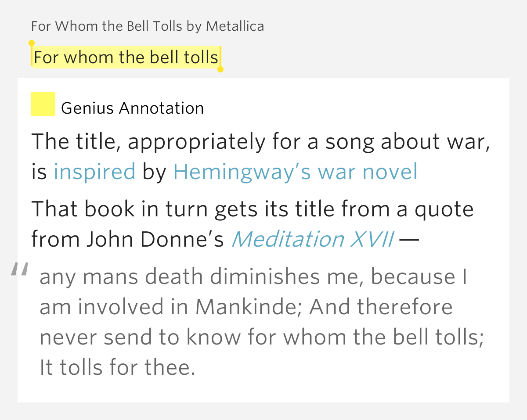Click the word "by" between the two links

click(154, 172)
